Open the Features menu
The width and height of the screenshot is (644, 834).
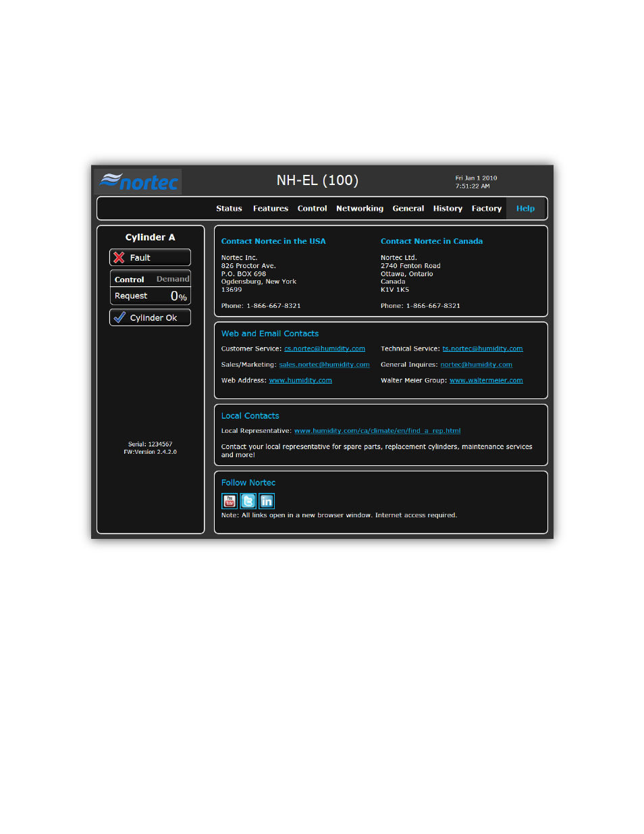point(271,209)
